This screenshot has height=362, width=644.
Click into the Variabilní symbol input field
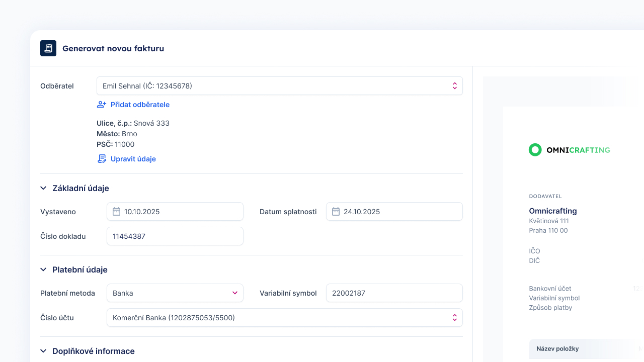tap(394, 293)
